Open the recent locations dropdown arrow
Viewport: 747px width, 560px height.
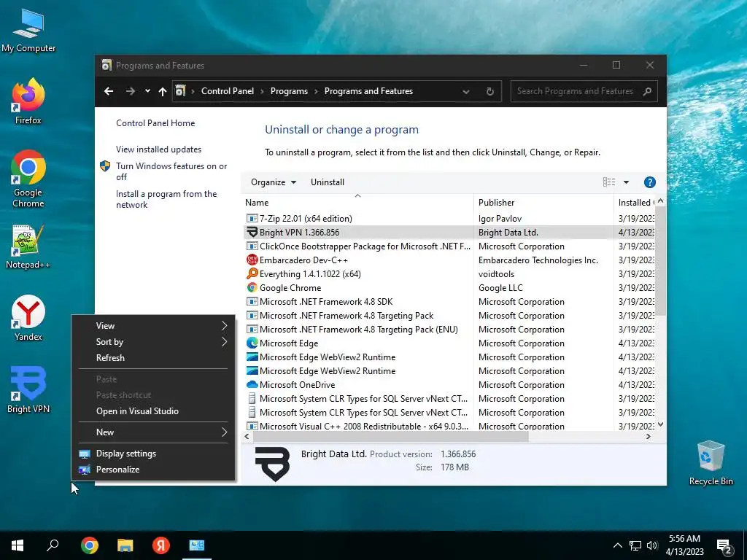coord(147,91)
